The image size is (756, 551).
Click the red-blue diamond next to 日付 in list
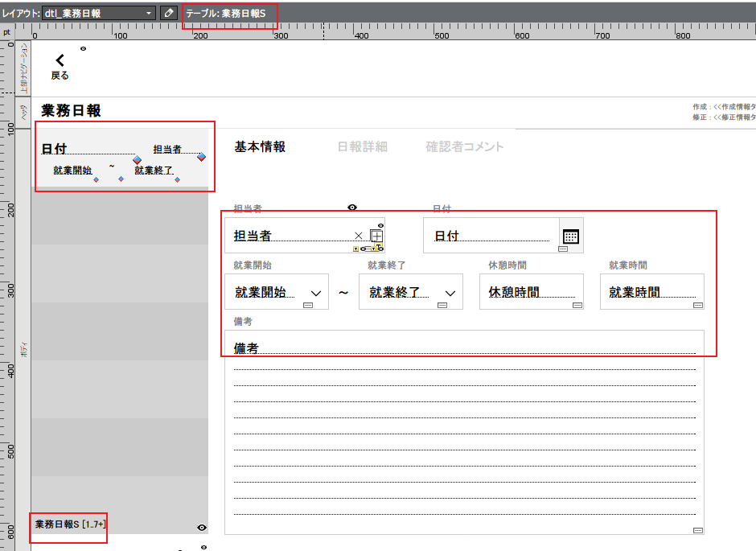pos(138,160)
